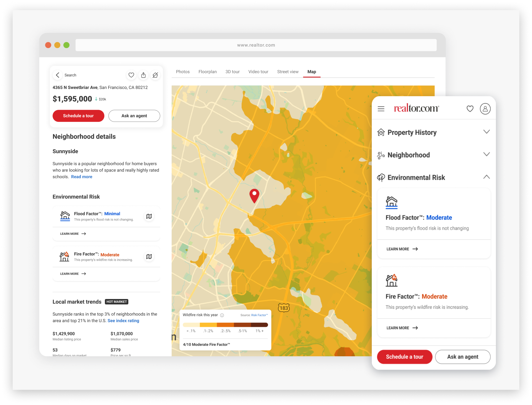Collapse the Environmental Risk section
This screenshot has width=532, height=405.
[x=486, y=177]
